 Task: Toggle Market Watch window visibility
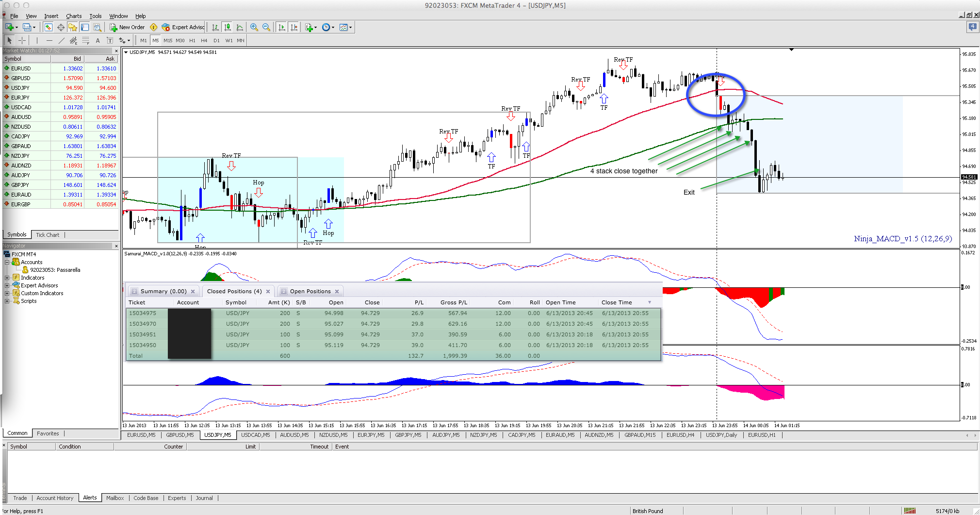click(x=49, y=27)
